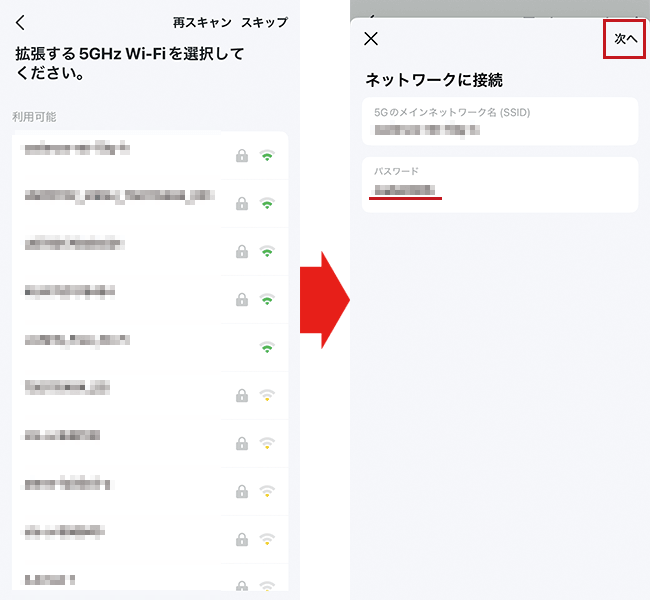Screen dimensions: 650x600
Task: Tap green Wi-Fi signal icon of the unlocked network
Action: pos(267,347)
